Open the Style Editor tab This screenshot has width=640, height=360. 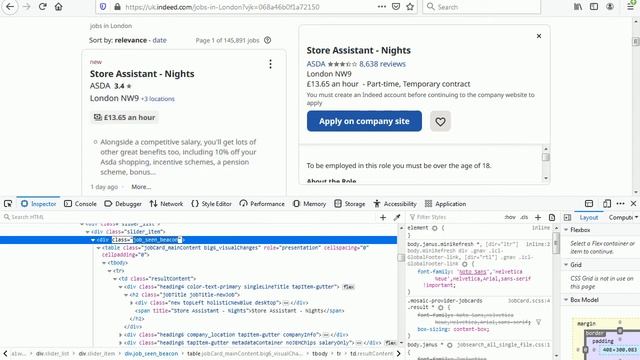pyautogui.click(x=211, y=203)
